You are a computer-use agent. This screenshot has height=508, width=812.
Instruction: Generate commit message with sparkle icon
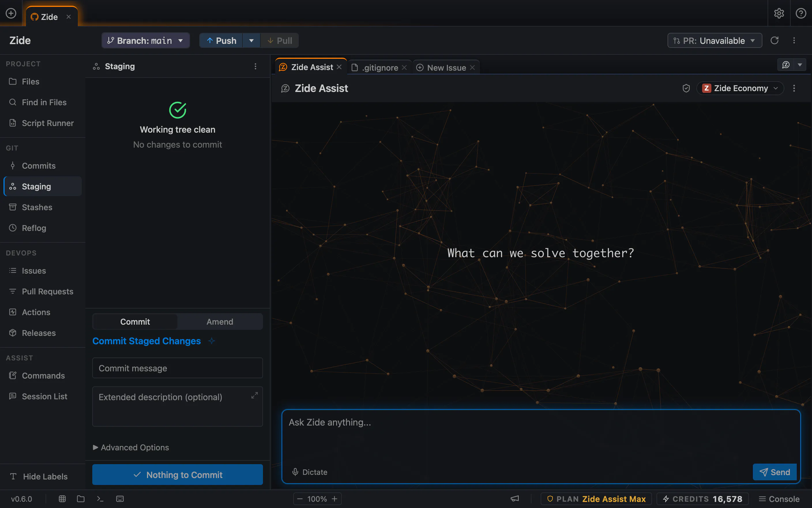[x=211, y=341]
